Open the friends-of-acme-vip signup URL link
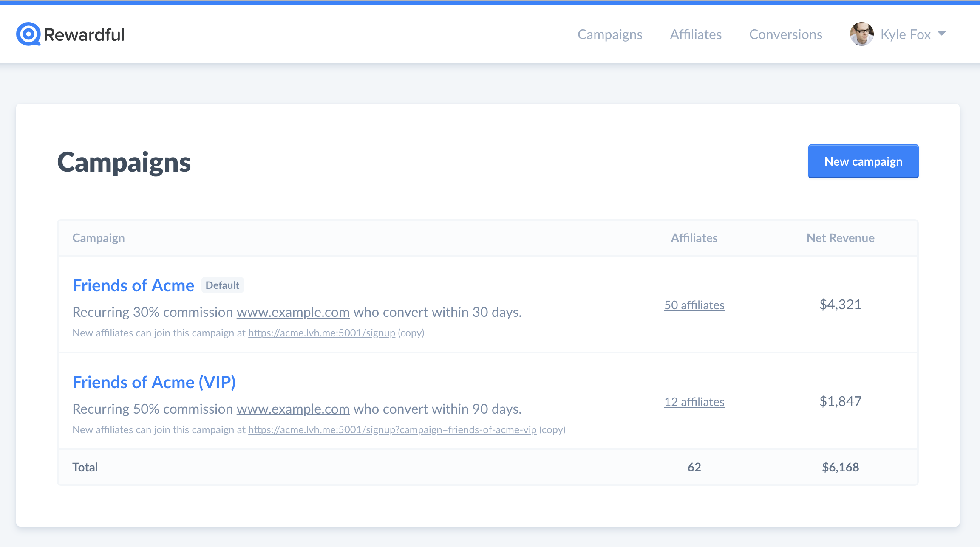 392,430
